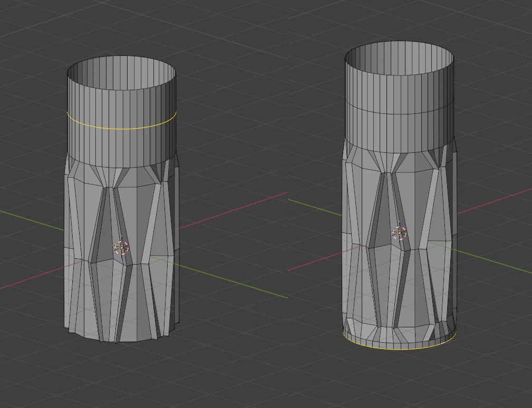The image size is (532, 408).
Task: Click the top rim opening of the right cylinder
Action: pyautogui.click(x=399, y=58)
